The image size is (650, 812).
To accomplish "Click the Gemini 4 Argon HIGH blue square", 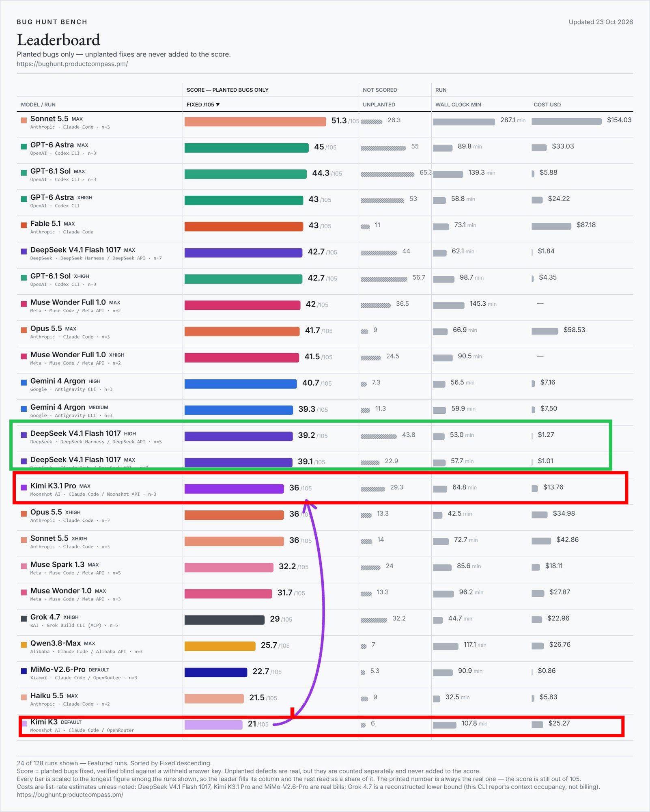I will pos(24,382).
